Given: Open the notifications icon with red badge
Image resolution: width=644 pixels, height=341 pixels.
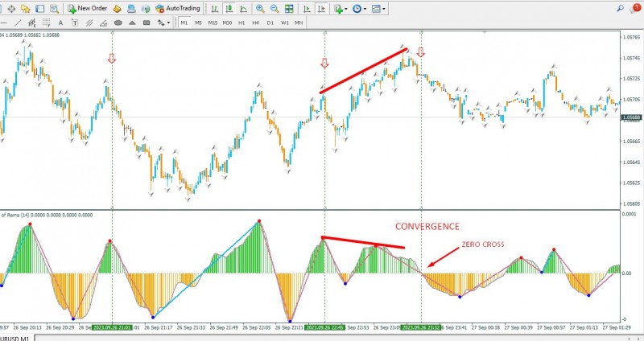Looking at the screenshot, I should (x=635, y=8).
